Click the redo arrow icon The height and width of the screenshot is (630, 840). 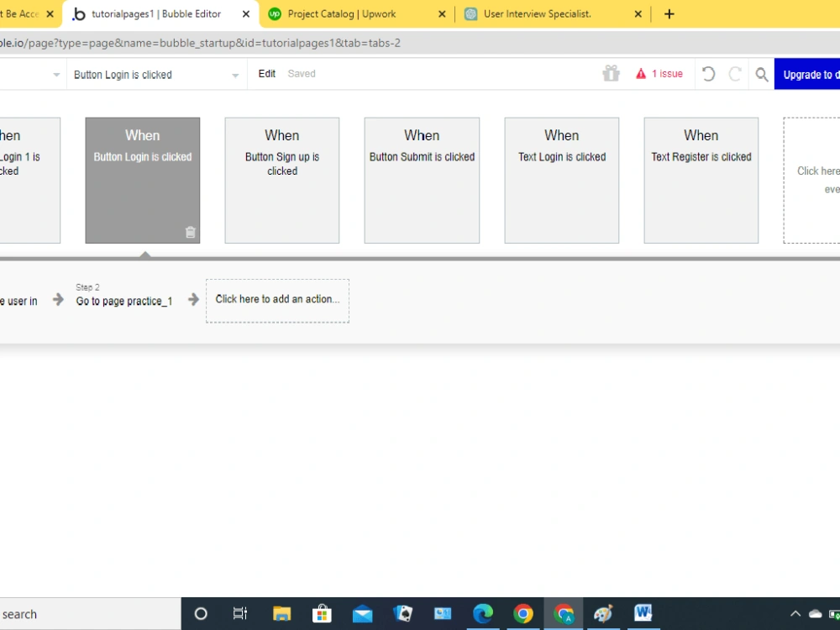[735, 74]
